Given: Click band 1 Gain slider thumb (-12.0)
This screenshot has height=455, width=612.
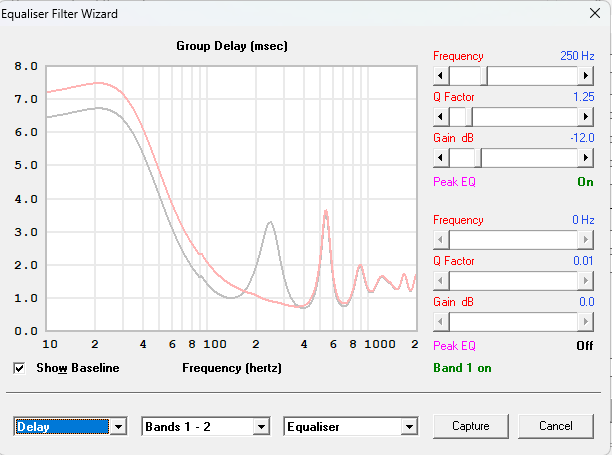Looking at the screenshot, I should coord(478,158).
